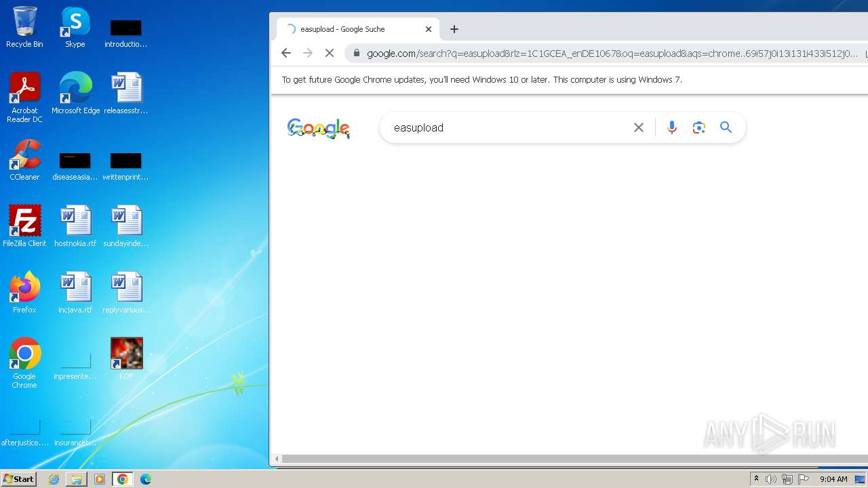Edit the easupload search field
Viewport: 868px width, 488px height.
pyautogui.click(x=509, y=127)
